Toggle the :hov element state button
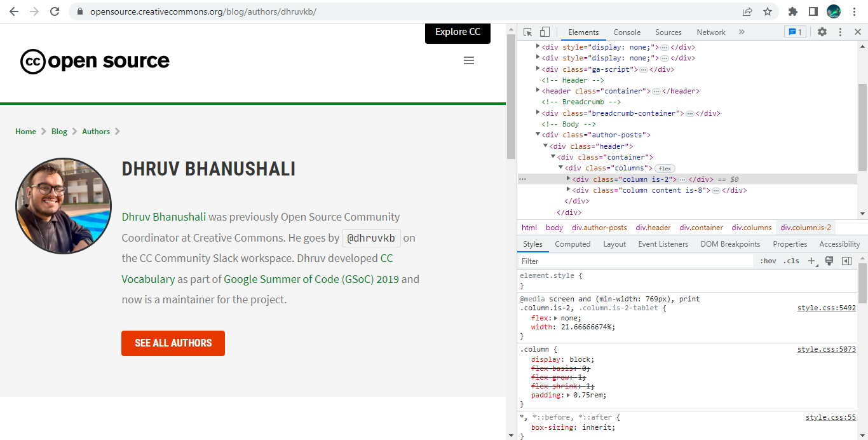This screenshot has width=868, height=440. [768, 261]
